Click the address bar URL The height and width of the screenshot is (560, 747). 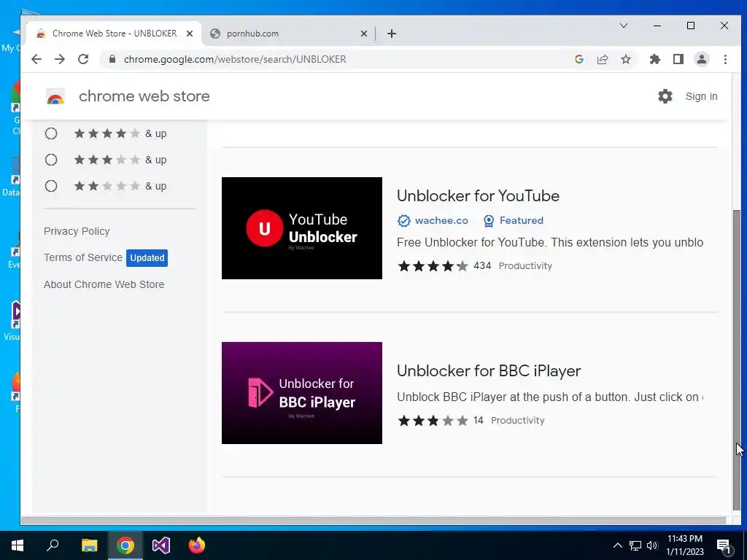click(x=235, y=59)
